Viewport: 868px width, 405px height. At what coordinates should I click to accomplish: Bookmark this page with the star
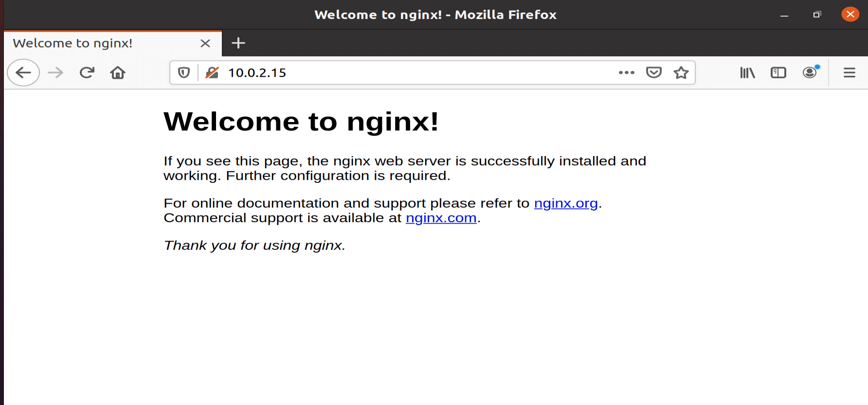coord(681,73)
